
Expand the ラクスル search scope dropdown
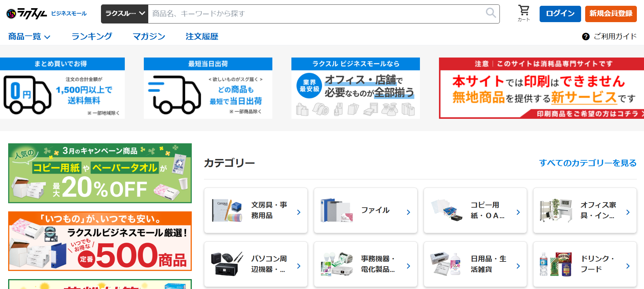(x=125, y=14)
